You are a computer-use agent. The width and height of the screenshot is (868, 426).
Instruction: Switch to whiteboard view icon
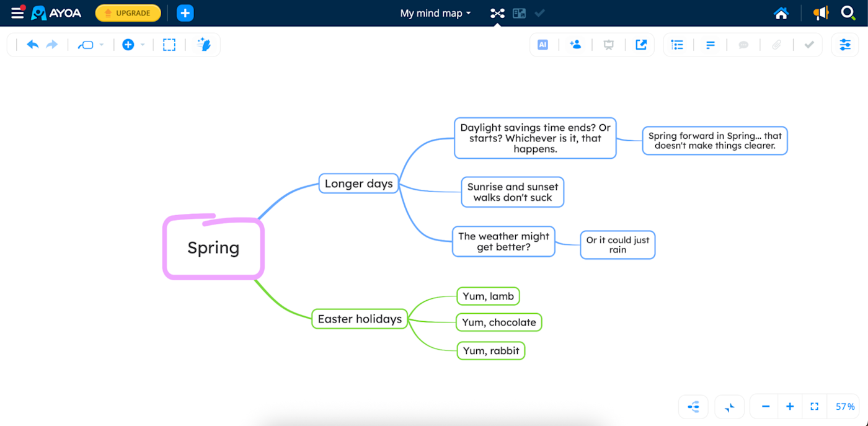pos(519,13)
